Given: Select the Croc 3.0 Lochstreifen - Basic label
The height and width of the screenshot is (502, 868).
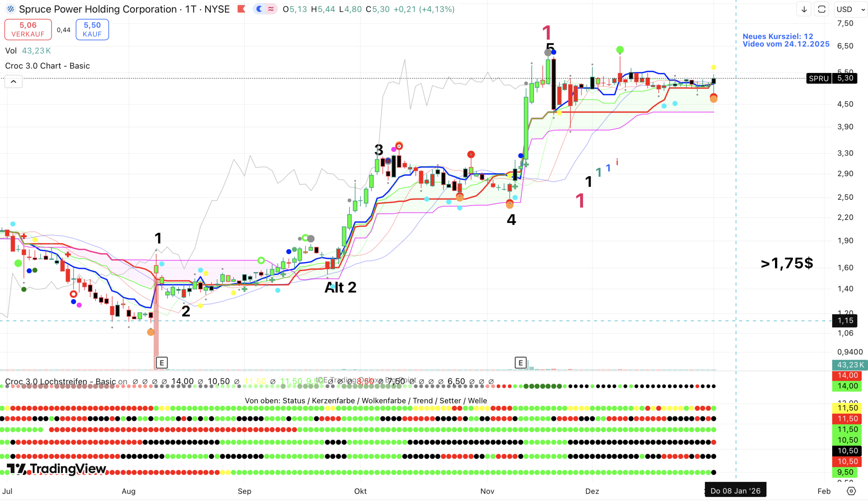Looking at the screenshot, I should pos(60,381).
